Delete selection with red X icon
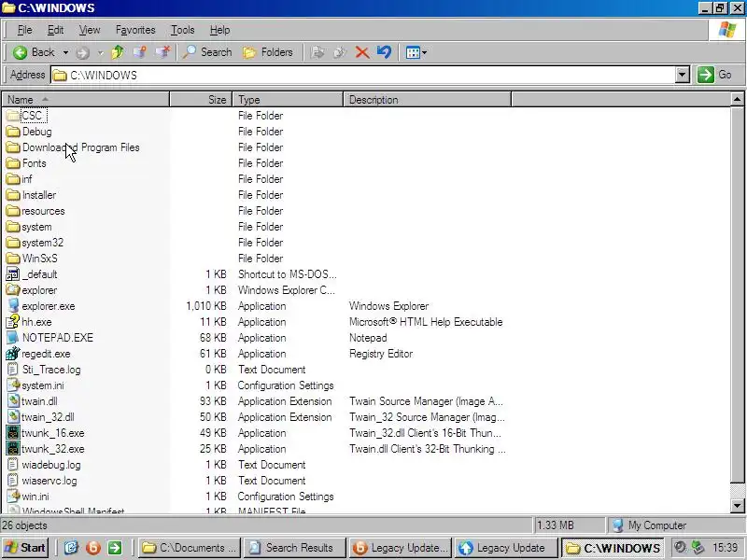Screen dimensions: 747x560 coord(362,52)
